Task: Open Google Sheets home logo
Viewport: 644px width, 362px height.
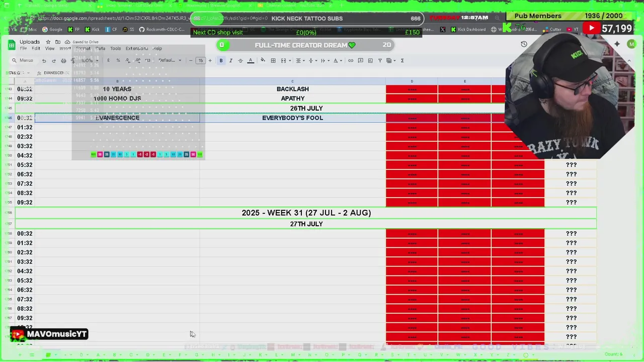Action: point(12,45)
